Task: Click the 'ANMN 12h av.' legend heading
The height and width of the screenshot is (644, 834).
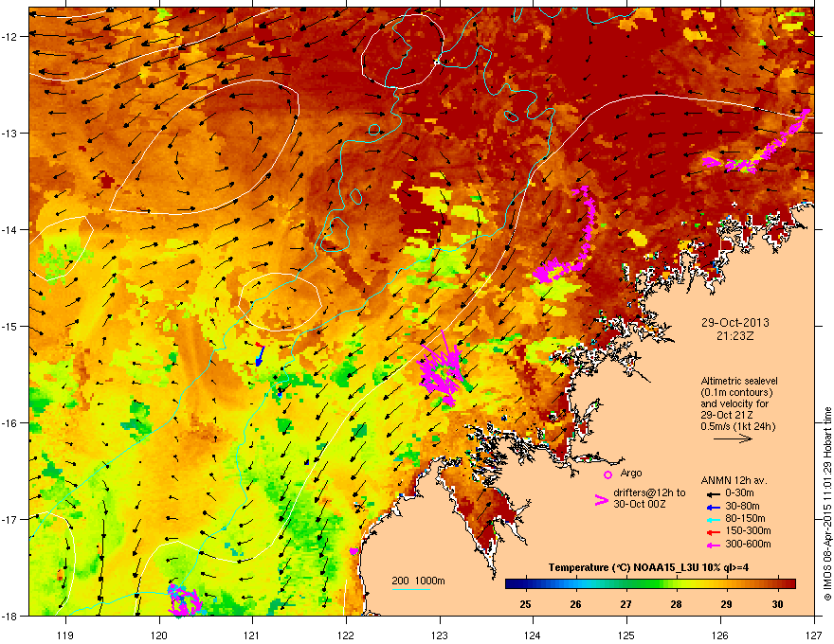Action: pyautogui.click(x=734, y=480)
